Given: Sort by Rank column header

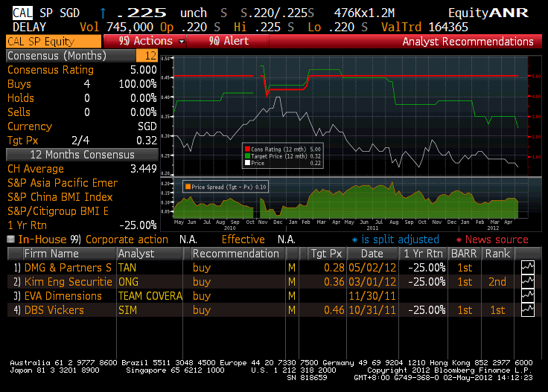Looking at the screenshot, I should [497, 254].
